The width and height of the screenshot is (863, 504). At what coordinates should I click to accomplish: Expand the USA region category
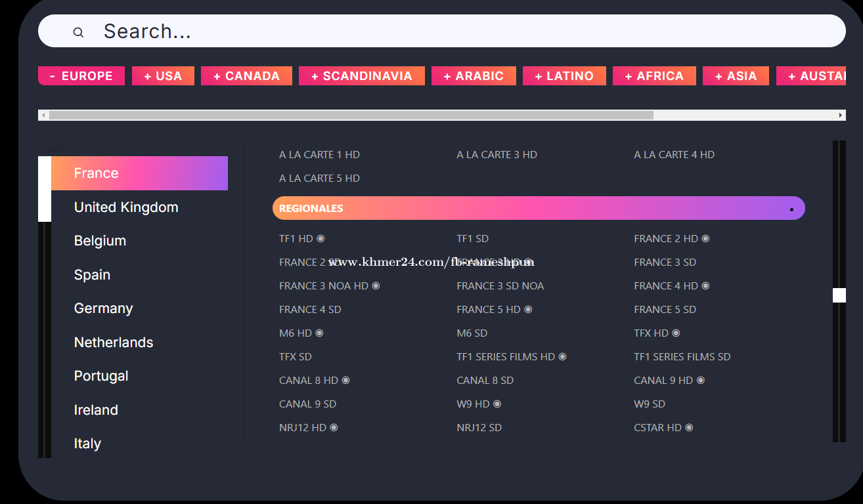coord(163,76)
